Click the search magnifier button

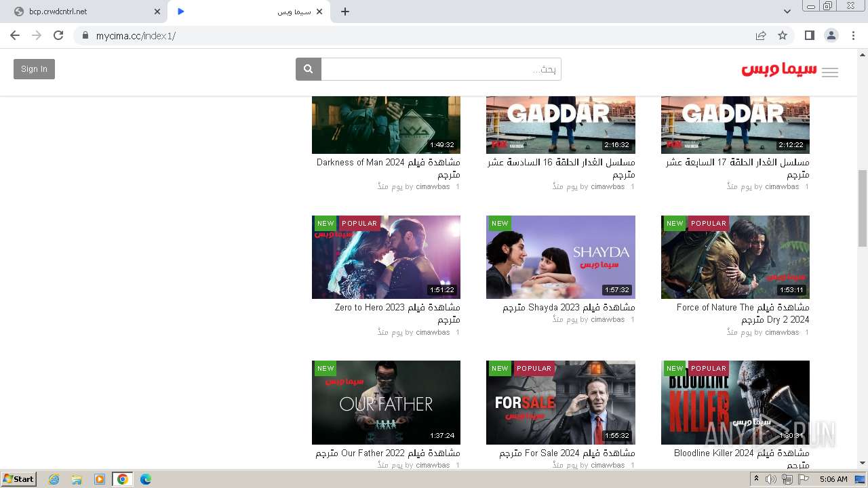click(309, 69)
